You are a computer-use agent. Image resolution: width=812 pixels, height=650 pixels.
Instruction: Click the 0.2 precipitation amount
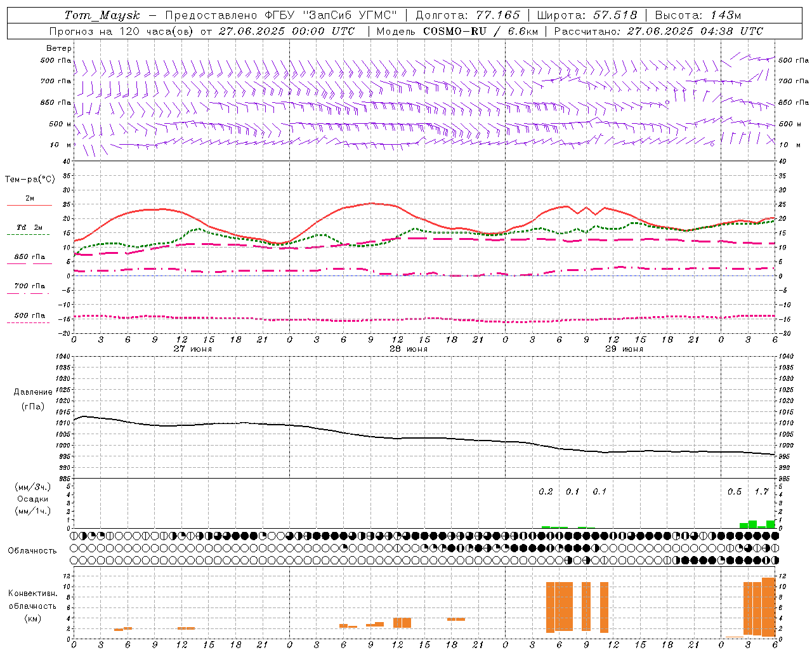coord(546,491)
